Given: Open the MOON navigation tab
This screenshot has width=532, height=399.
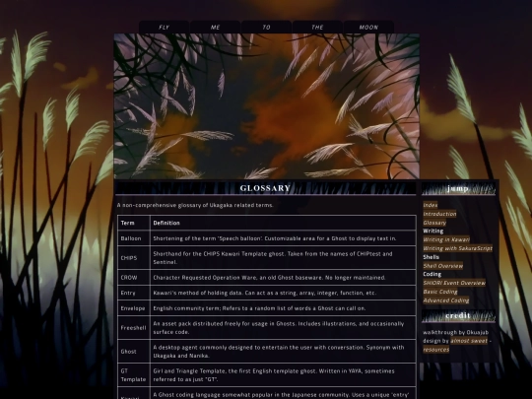Looking at the screenshot, I should pyautogui.click(x=368, y=28).
